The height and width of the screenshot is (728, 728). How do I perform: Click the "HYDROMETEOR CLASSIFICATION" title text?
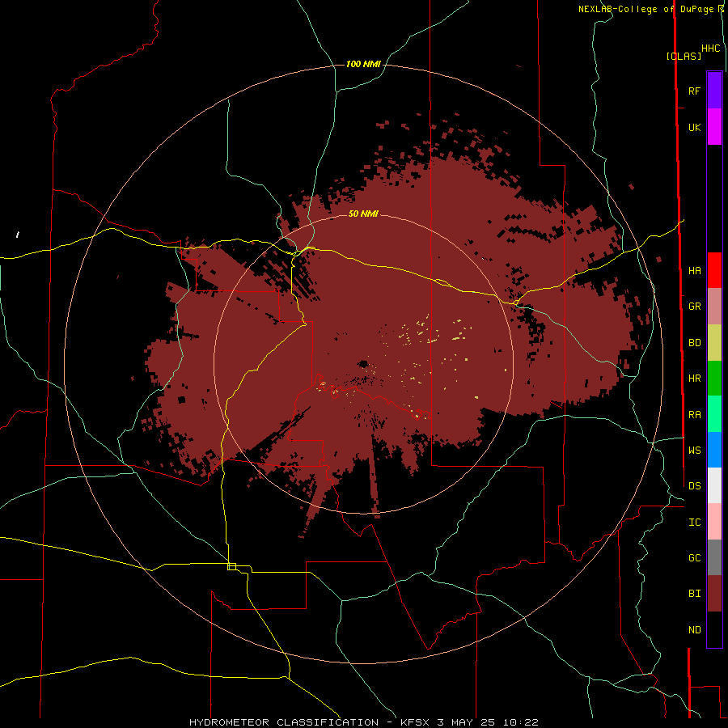[284, 722]
